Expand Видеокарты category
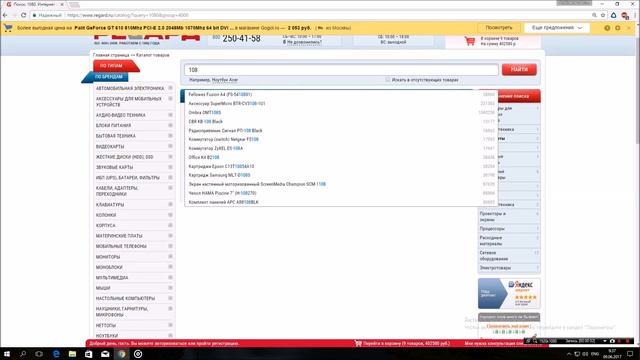This screenshot has width=640, height=360. coord(171,146)
